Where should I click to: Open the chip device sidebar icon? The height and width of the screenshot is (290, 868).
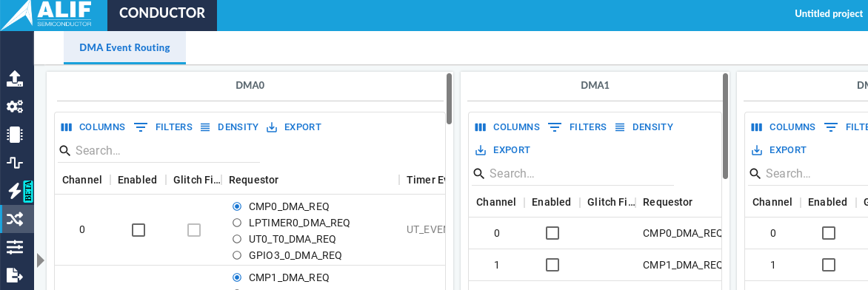click(15, 135)
